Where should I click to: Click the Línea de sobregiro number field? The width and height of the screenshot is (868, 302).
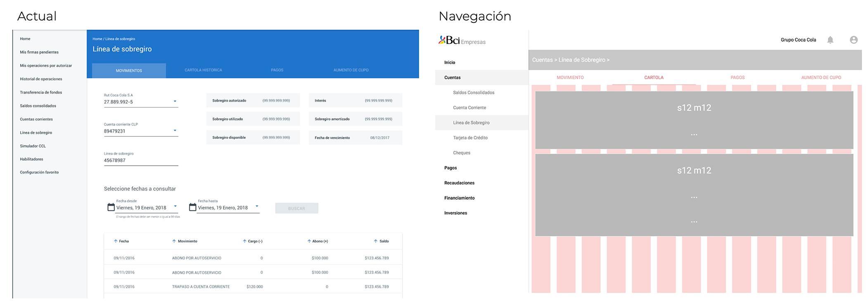(140, 161)
